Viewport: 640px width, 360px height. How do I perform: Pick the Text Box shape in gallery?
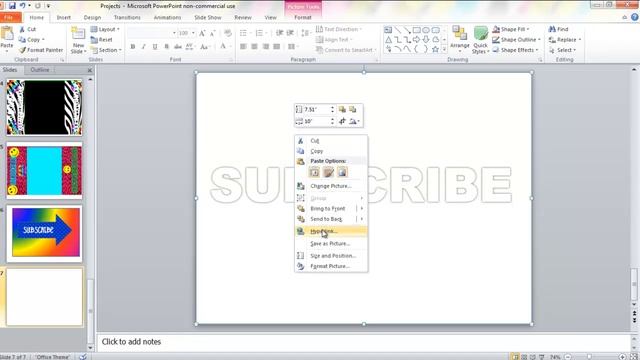point(388,30)
